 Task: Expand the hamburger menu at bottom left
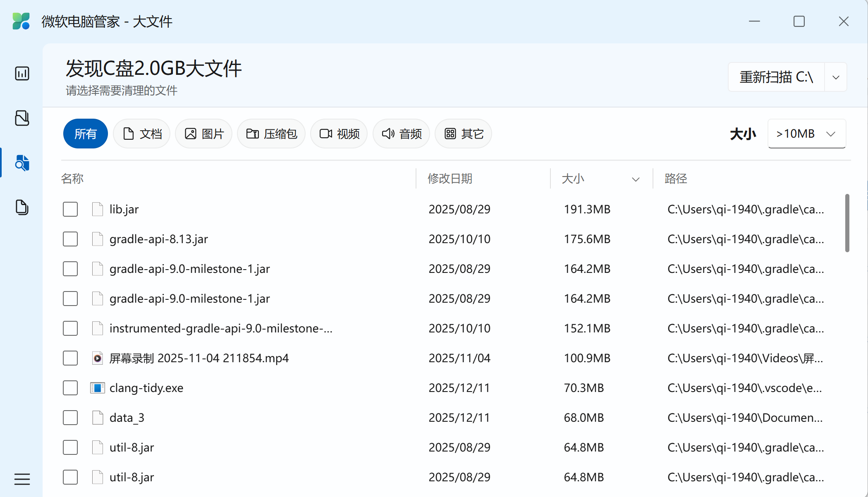click(x=22, y=479)
